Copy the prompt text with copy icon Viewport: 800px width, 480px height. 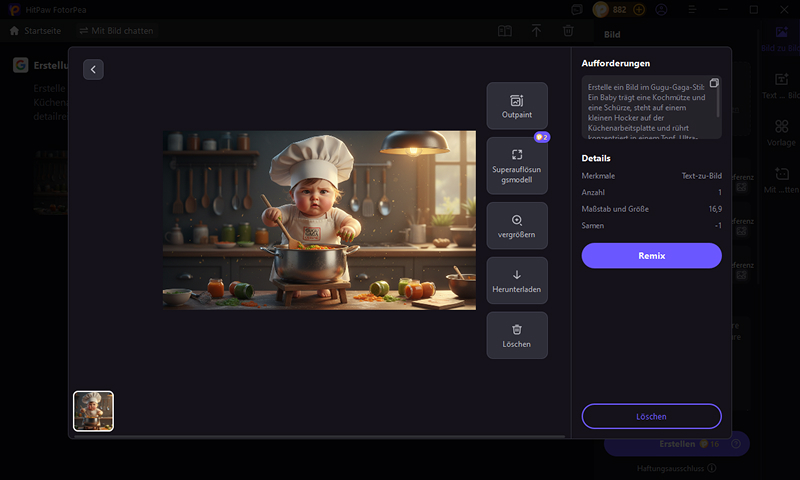pyautogui.click(x=714, y=83)
